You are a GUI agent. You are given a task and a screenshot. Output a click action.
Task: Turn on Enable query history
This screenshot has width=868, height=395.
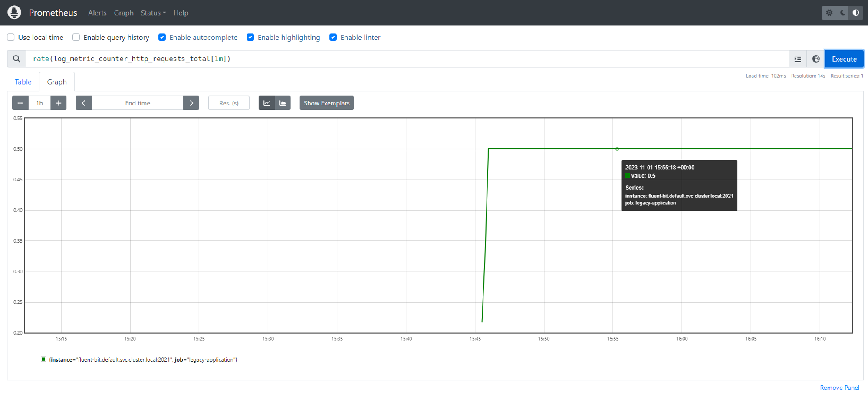pyautogui.click(x=76, y=38)
